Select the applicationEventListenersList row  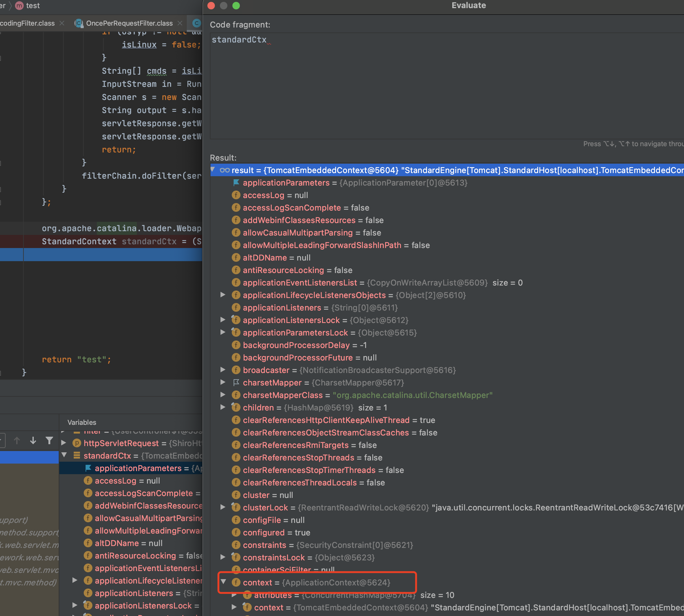pos(447,283)
